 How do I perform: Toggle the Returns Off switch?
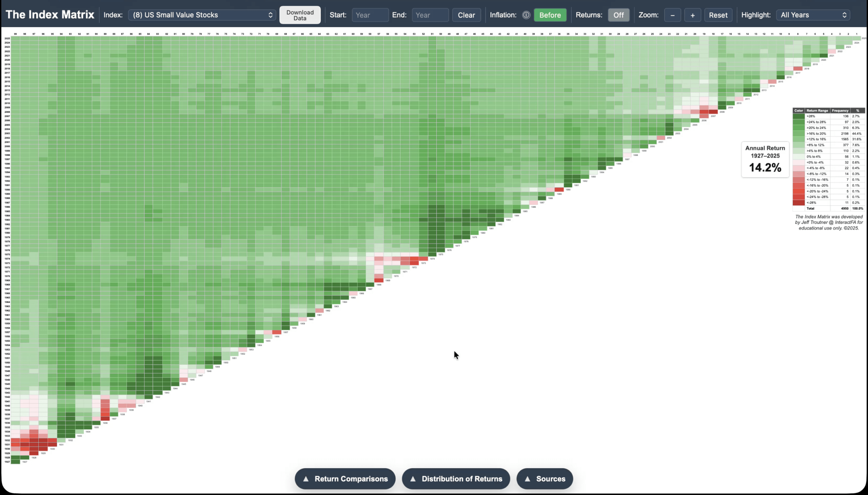[x=618, y=15]
